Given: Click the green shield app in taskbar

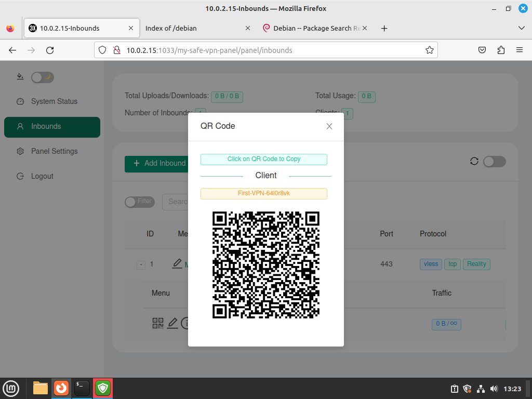Looking at the screenshot, I should [x=103, y=388].
